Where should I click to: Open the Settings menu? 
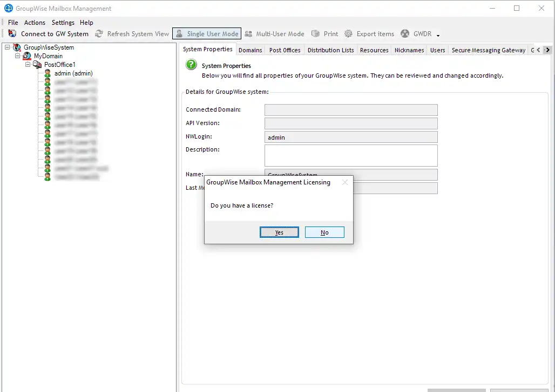pos(63,23)
